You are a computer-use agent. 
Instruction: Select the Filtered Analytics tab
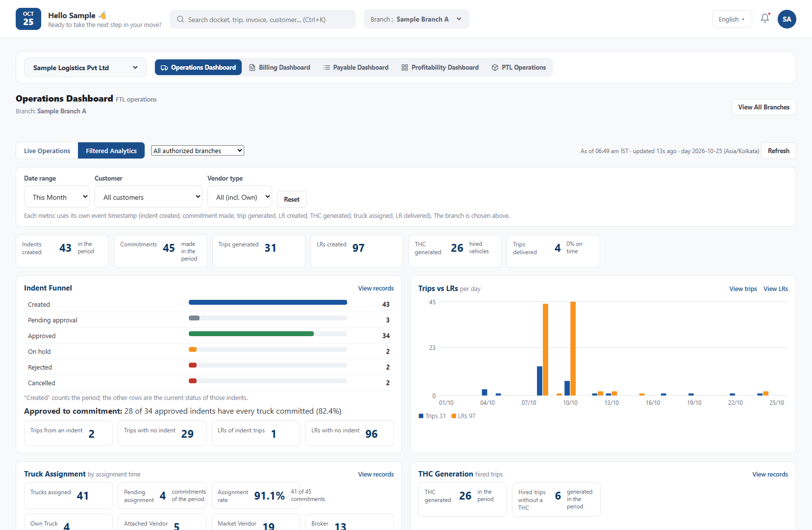coord(111,151)
